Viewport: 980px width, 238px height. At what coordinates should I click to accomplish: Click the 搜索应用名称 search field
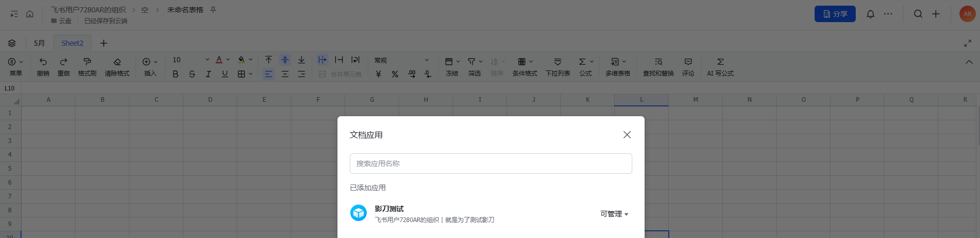tap(491, 163)
